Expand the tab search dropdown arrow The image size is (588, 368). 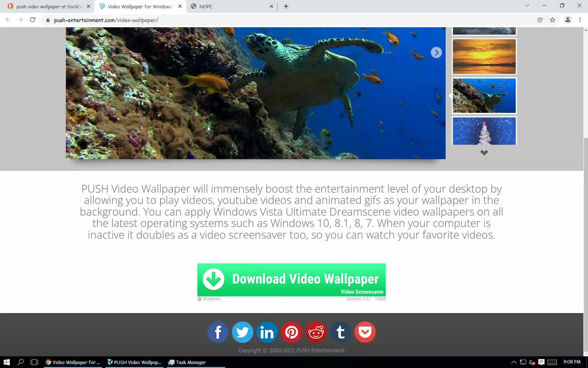[527, 6]
